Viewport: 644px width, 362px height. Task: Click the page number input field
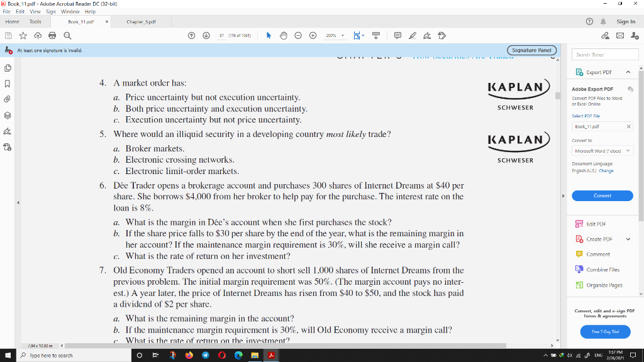[222, 36]
